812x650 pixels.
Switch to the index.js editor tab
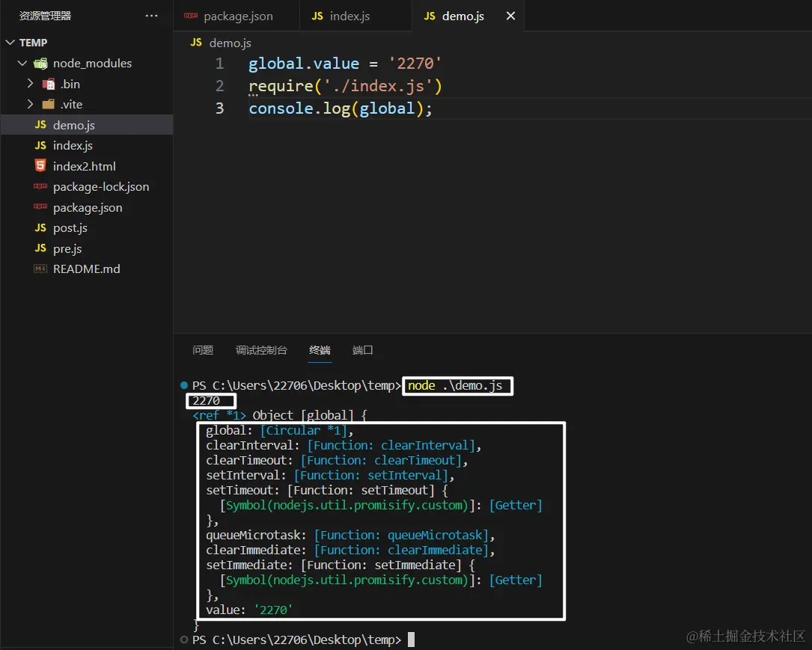(355, 16)
